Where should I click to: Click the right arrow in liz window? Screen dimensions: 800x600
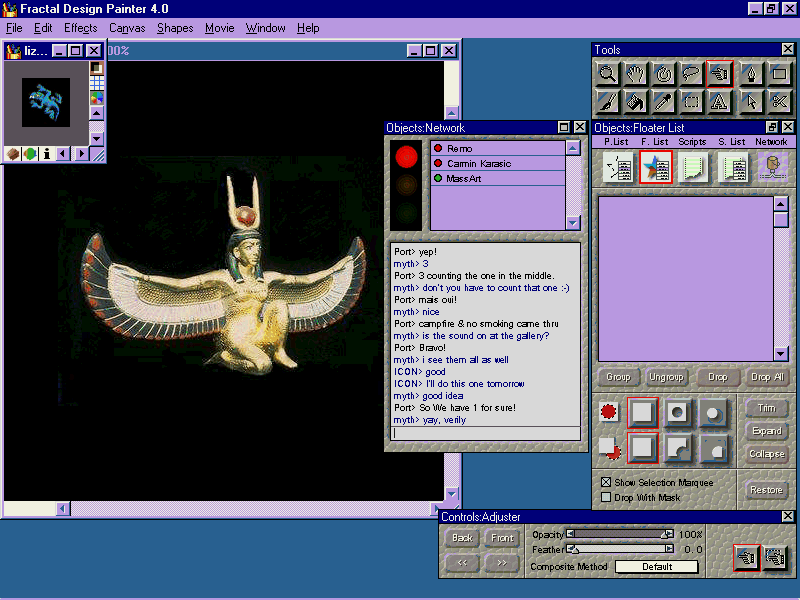coord(81,154)
